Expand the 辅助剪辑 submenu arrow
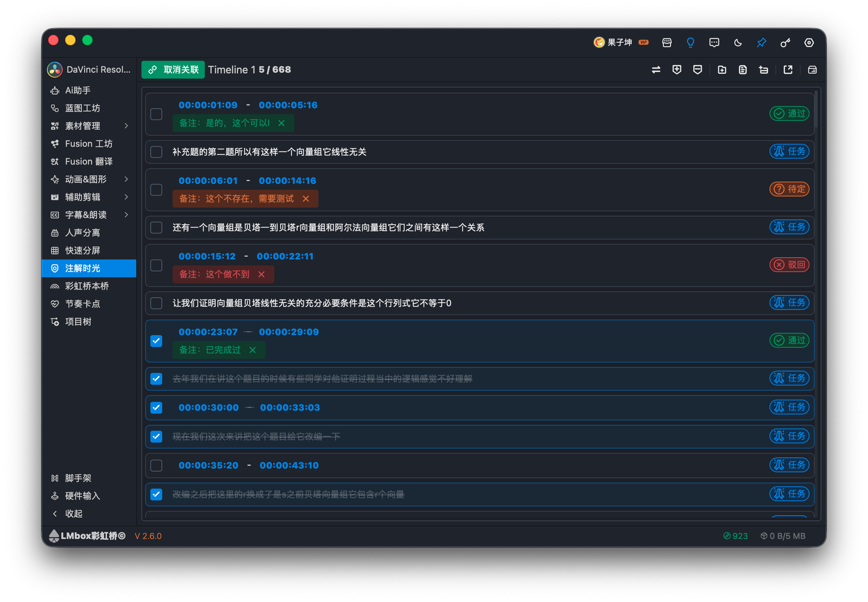This screenshot has width=868, height=602. point(126,197)
